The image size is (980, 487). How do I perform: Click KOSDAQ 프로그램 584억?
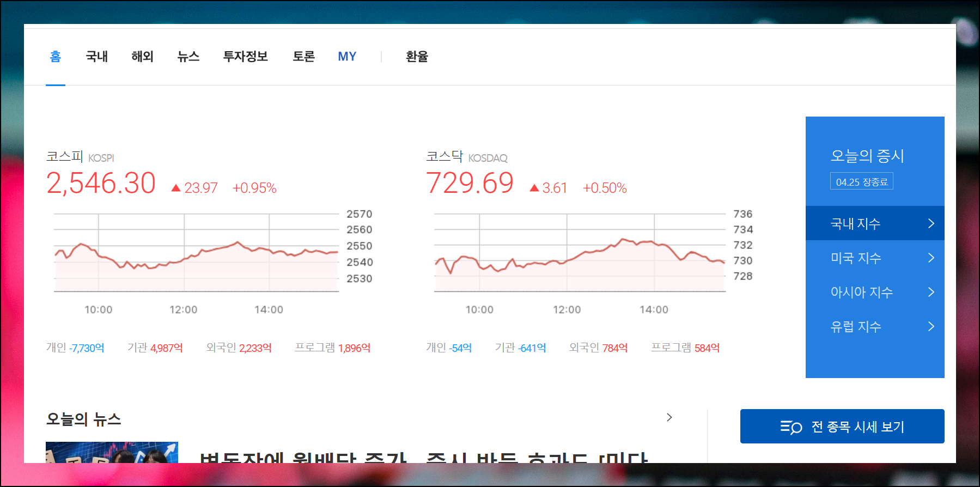tap(685, 348)
